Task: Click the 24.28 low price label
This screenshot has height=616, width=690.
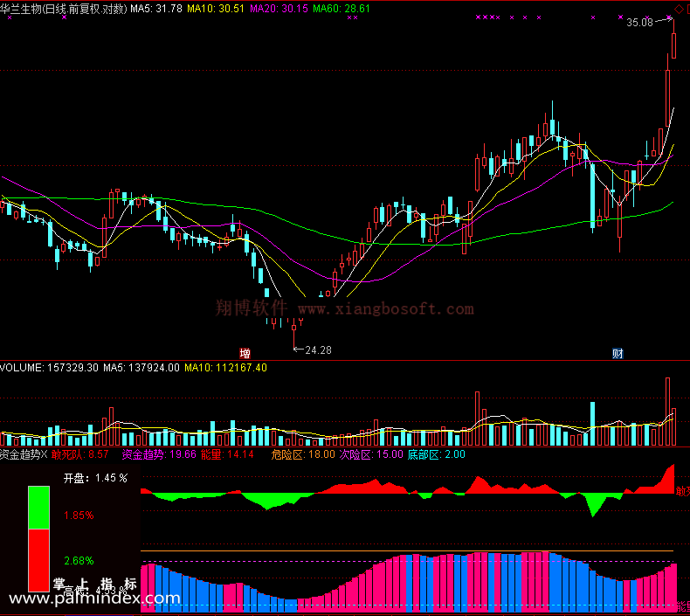Action: point(318,350)
